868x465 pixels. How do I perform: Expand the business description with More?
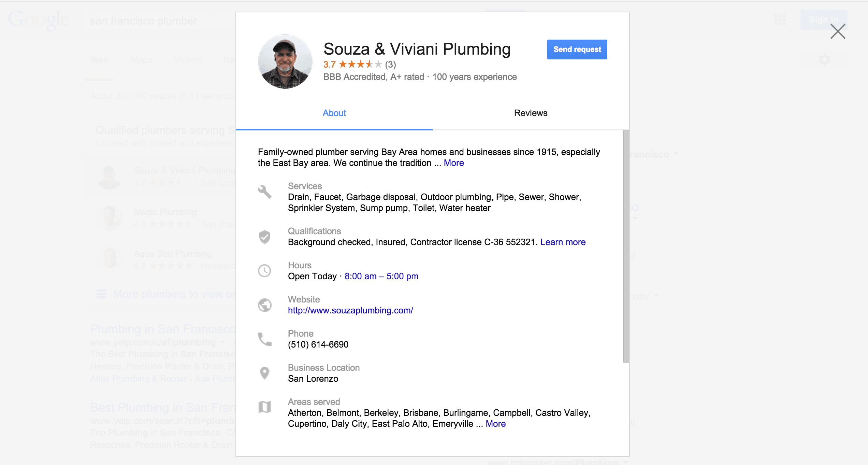(453, 163)
